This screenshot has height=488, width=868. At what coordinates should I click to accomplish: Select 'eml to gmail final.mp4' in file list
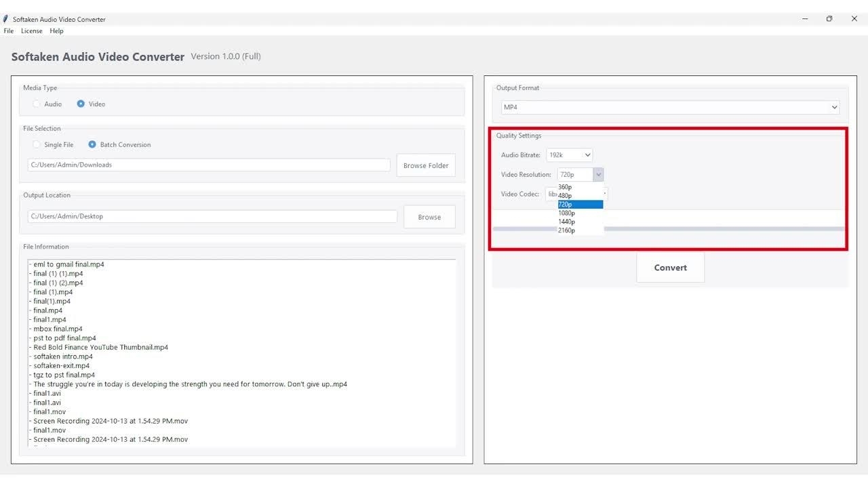pyautogui.click(x=68, y=264)
